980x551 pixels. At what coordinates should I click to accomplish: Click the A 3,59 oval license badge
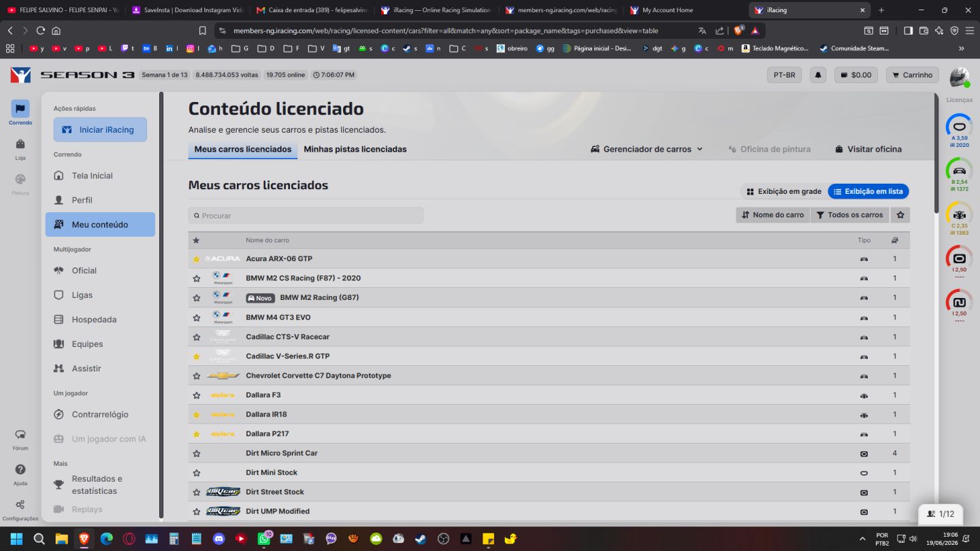click(960, 131)
